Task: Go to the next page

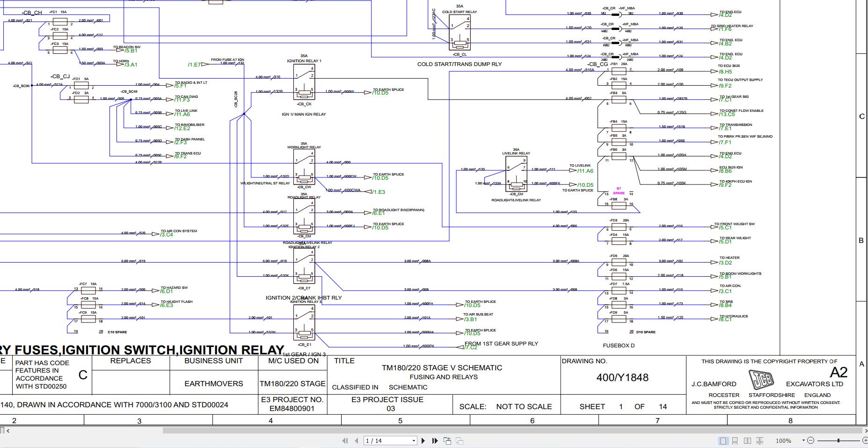Action: pyautogui.click(x=423, y=441)
